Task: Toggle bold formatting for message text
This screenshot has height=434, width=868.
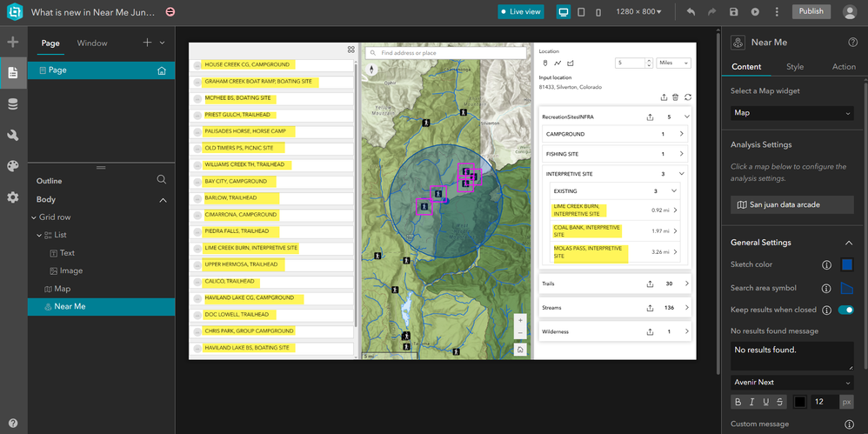Action: tap(738, 402)
